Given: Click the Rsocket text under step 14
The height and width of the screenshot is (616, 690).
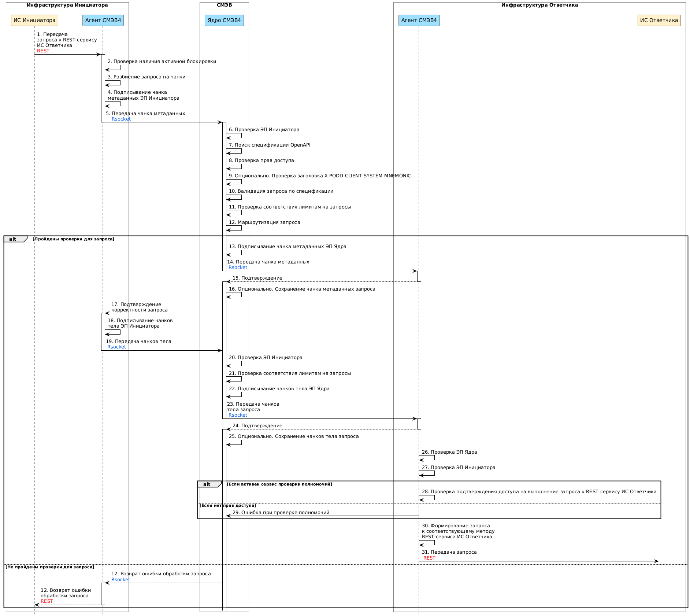Looking at the screenshot, I should (238, 268).
